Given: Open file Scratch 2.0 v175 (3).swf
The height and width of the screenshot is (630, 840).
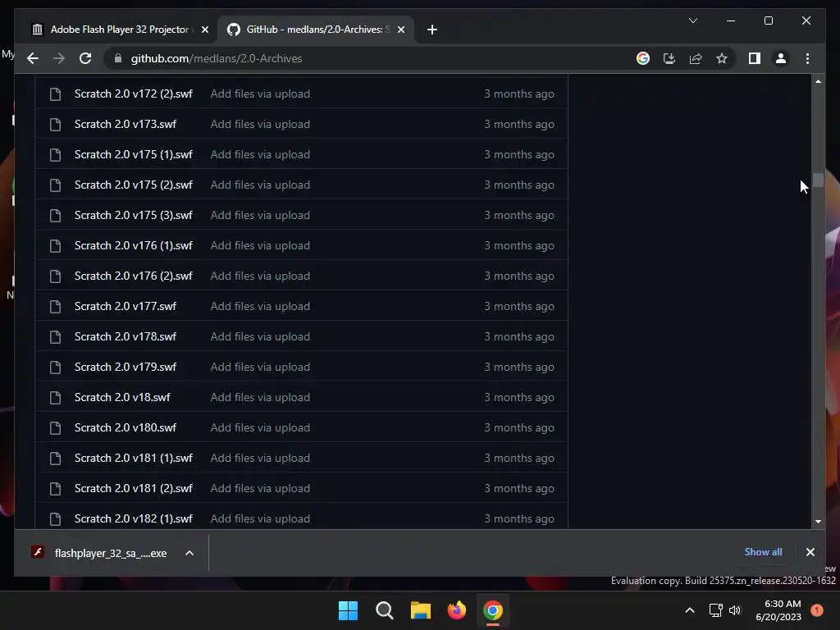Looking at the screenshot, I should pyautogui.click(x=134, y=216).
